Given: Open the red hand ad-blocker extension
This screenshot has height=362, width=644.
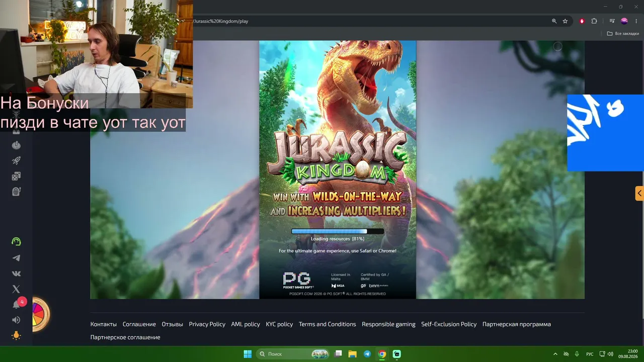Looking at the screenshot, I should [582, 21].
